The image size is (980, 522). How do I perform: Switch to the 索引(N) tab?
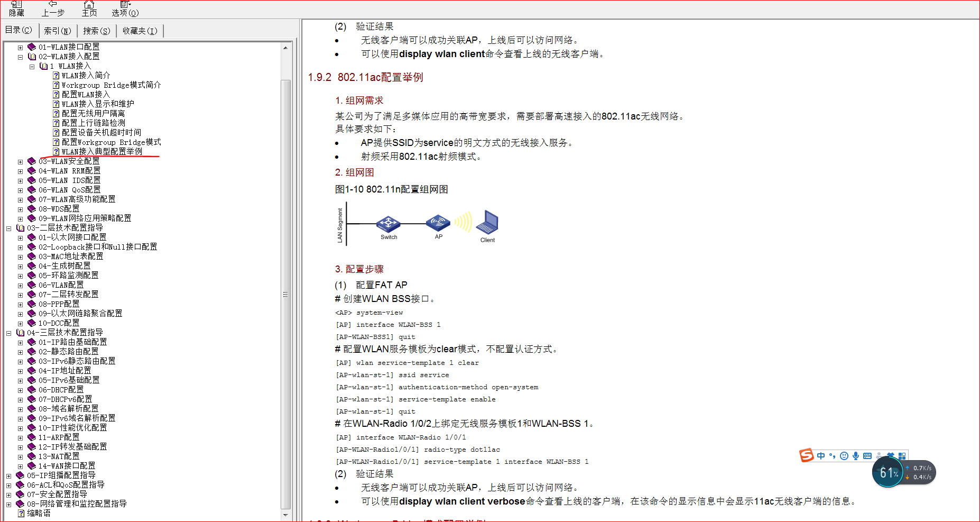point(57,31)
